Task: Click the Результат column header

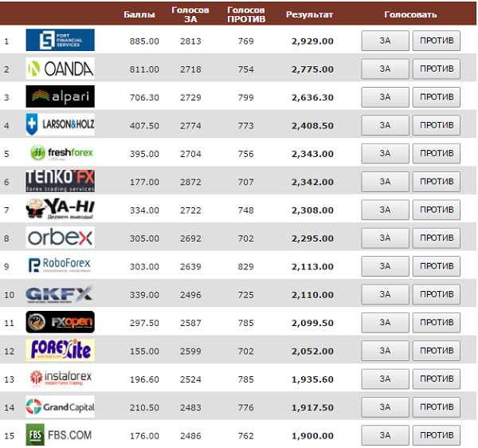Action: (309, 14)
